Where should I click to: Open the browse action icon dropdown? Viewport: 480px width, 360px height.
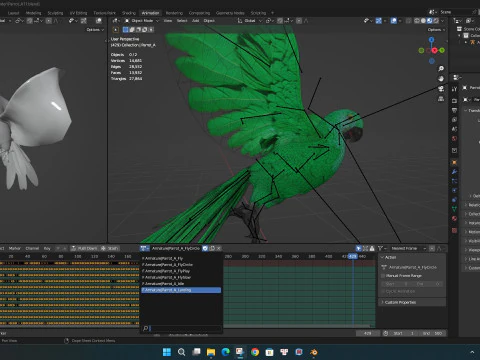click(x=145, y=248)
